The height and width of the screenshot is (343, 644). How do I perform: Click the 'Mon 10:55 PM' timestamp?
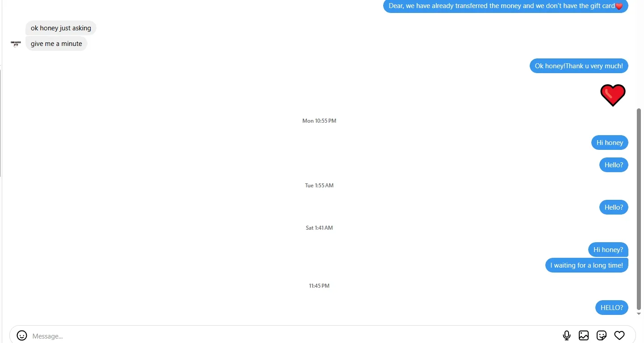tap(319, 121)
